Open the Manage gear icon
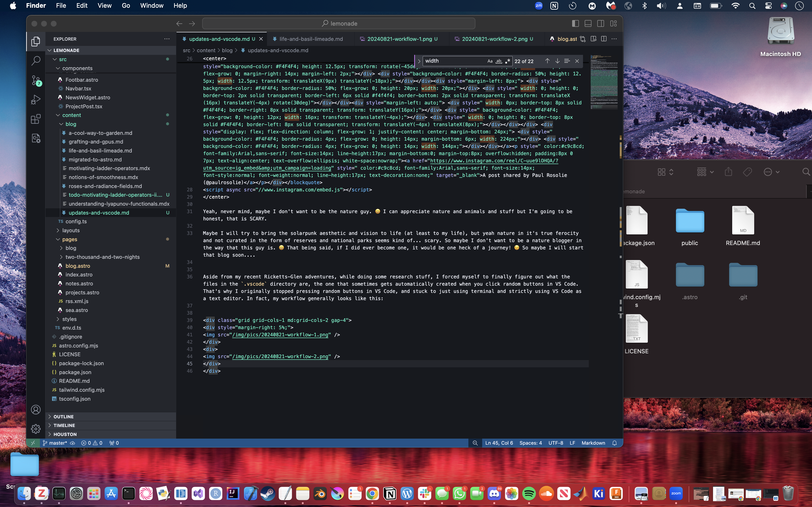 [36, 429]
